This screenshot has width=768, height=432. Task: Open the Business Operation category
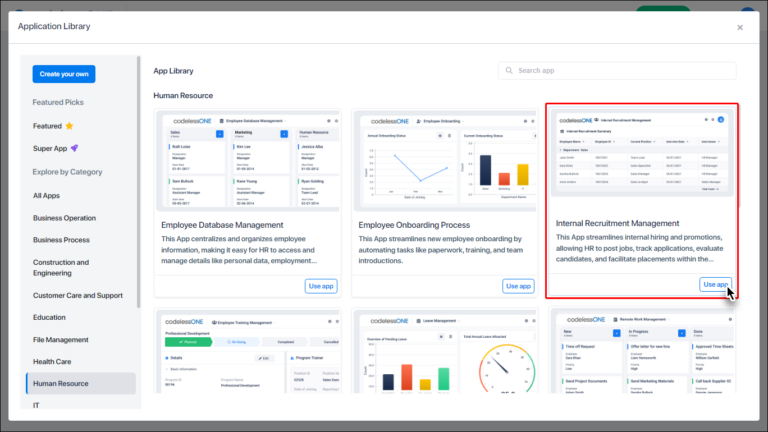point(64,218)
